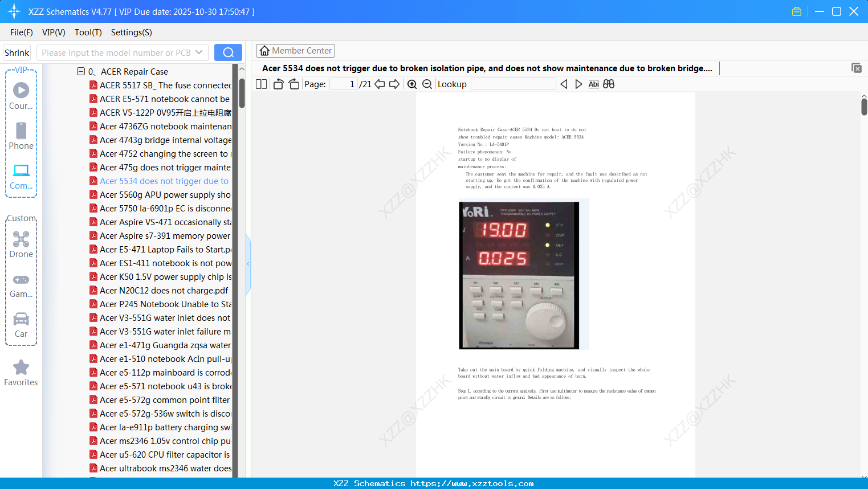Rotate page clockwise icon
Viewport: 868px width, 489px height.
coord(294,84)
